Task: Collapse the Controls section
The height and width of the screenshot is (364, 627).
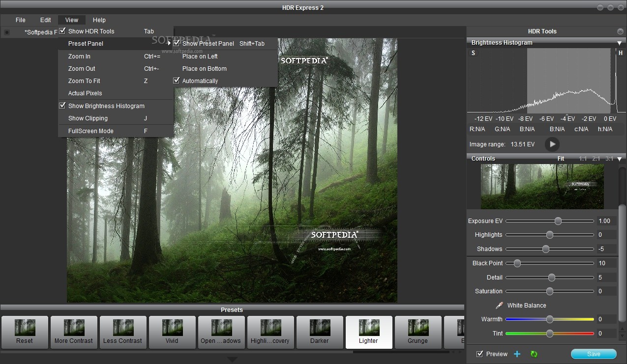Action: click(x=619, y=159)
